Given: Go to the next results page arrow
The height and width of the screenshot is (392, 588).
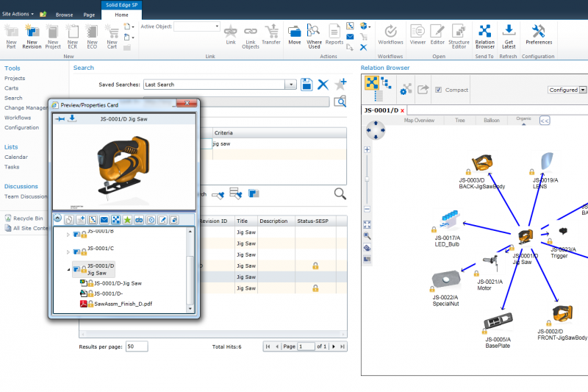Looking at the screenshot, I should (334, 346).
